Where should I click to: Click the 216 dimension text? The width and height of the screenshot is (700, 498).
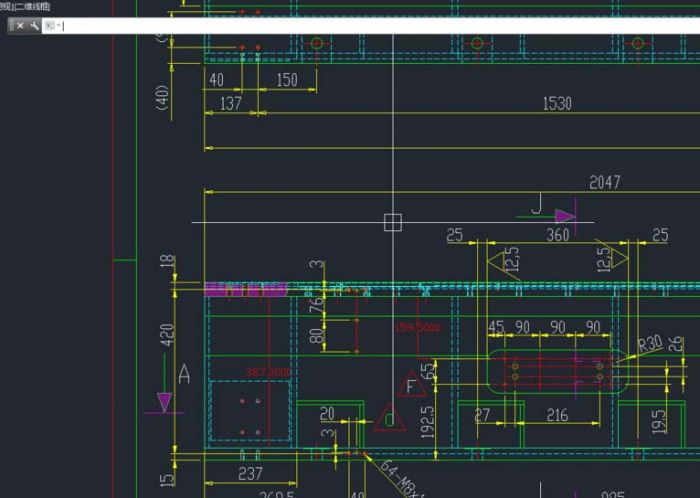tap(556, 415)
